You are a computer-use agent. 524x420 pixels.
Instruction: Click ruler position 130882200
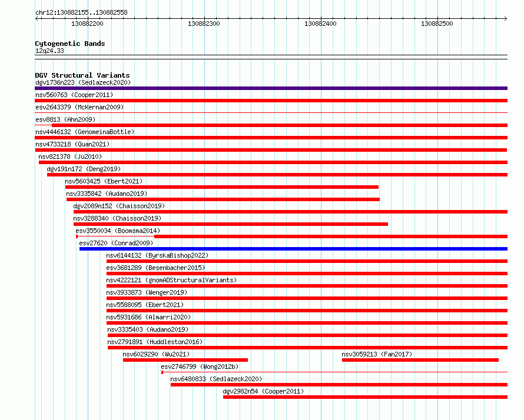tap(88, 24)
